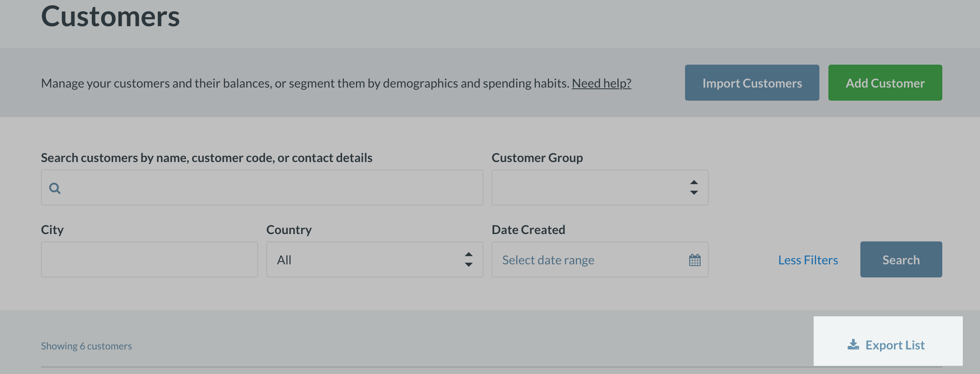Click the Customer Group field label
This screenshot has width=980, height=374.
click(x=537, y=158)
